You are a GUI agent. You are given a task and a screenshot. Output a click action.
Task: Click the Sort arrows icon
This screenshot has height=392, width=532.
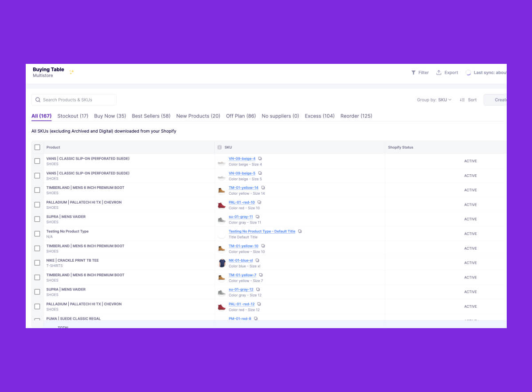(462, 100)
